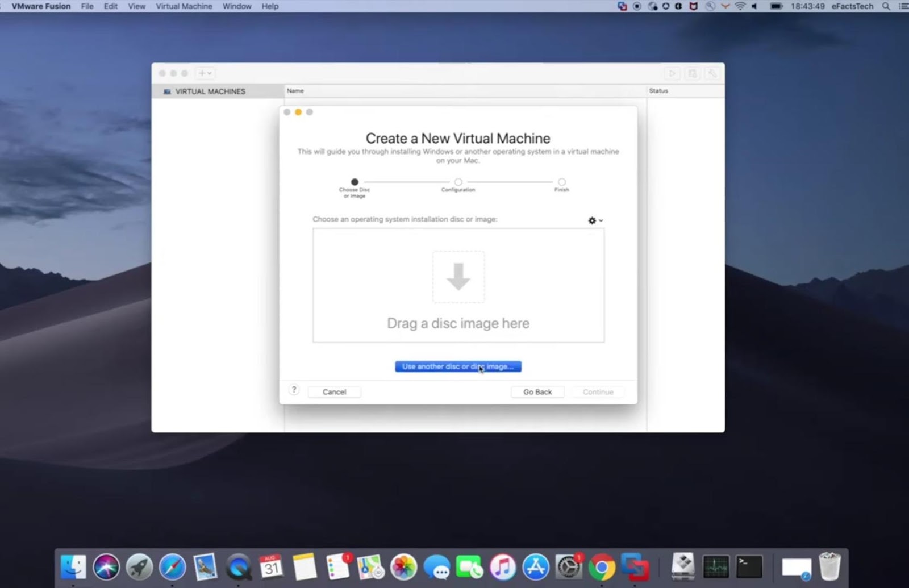The height and width of the screenshot is (588, 909).
Task: Click the 18:43:49 clock in menu bar
Action: coord(807,6)
